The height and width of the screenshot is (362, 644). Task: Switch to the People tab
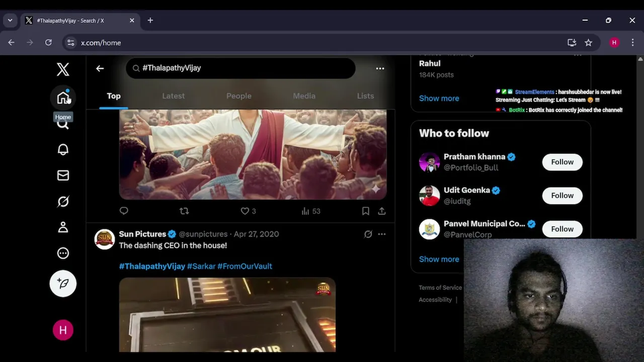click(x=239, y=96)
